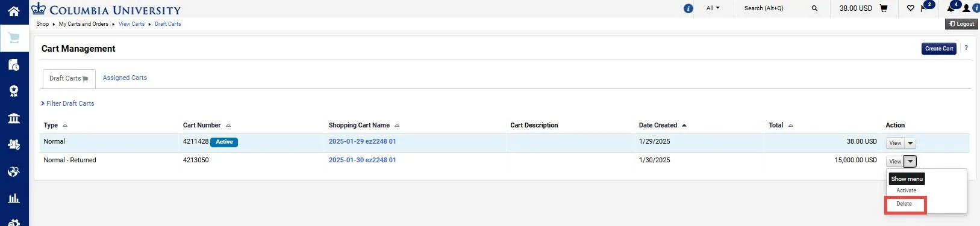980x226 pixels.
Task: Open the Contracts ribbon sidebar icon
Action: pyautogui.click(x=14, y=91)
